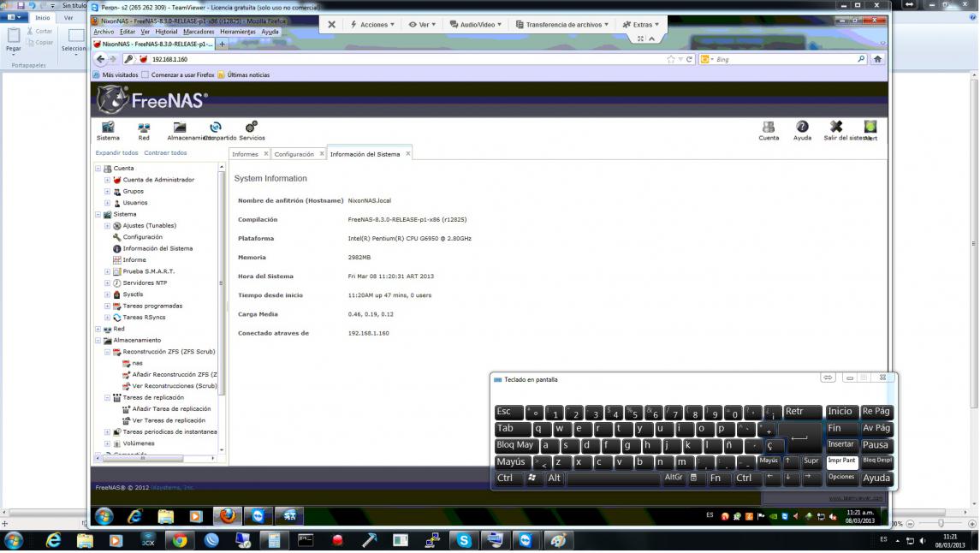The image size is (980, 553).
Task: Click the Salir del sistema icon
Action: pos(837,128)
